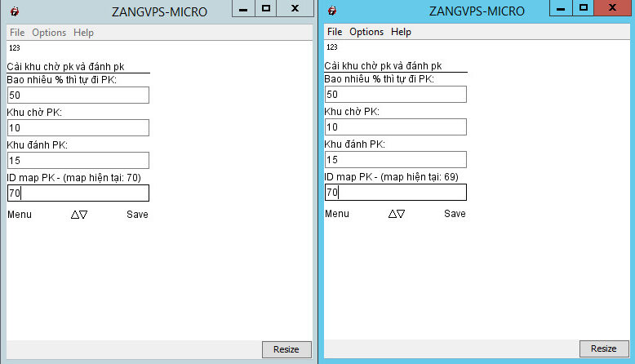
Task: Maximize the right ZANGVPS-MICRO window
Action: 584,7
